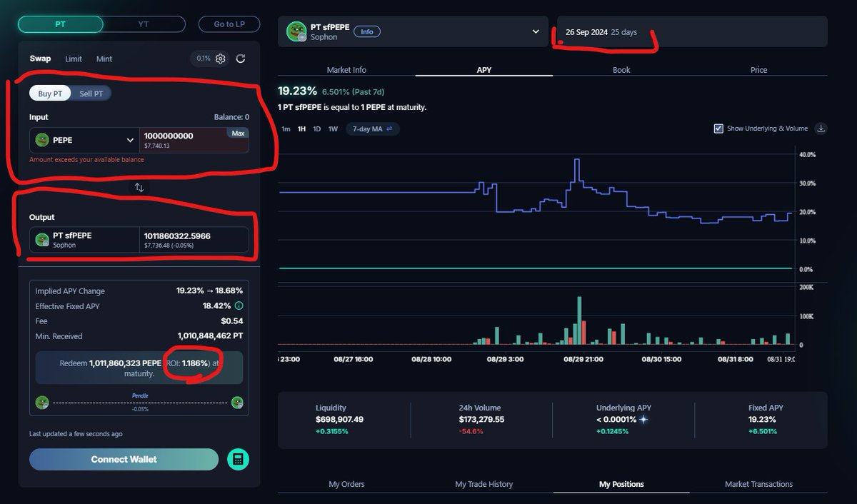Open the calculator icon beside Connect Wallet
857x504 pixels.
[x=238, y=460]
